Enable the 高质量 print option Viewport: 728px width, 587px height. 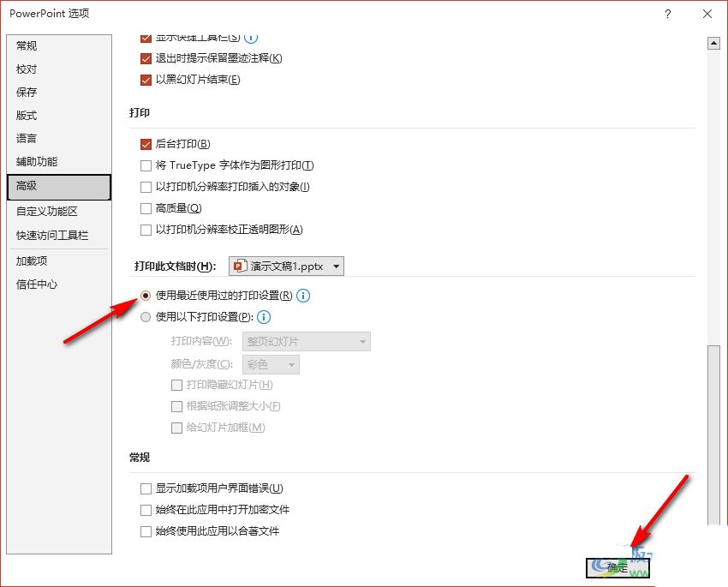146,208
